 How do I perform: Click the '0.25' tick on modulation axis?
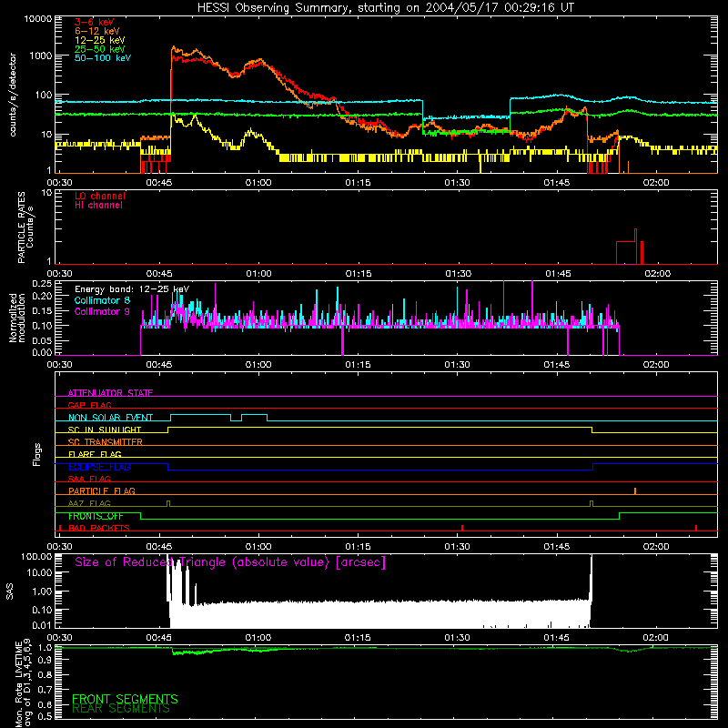[42, 284]
